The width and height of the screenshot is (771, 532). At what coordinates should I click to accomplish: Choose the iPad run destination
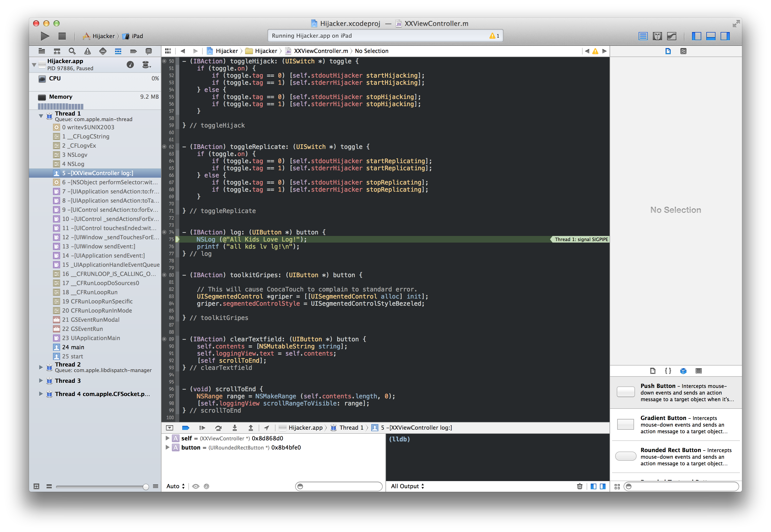coord(133,36)
